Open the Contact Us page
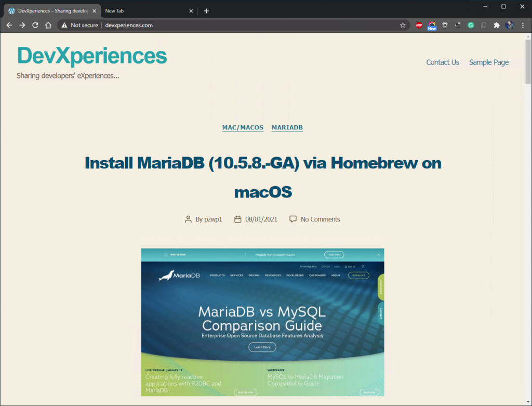Image resolution: width=532 pixels, height=406 pixels. [x=443, y=62]
